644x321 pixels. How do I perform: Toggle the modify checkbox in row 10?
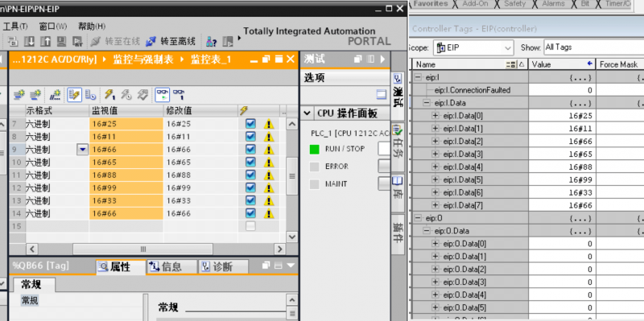[x=250, y=163]
